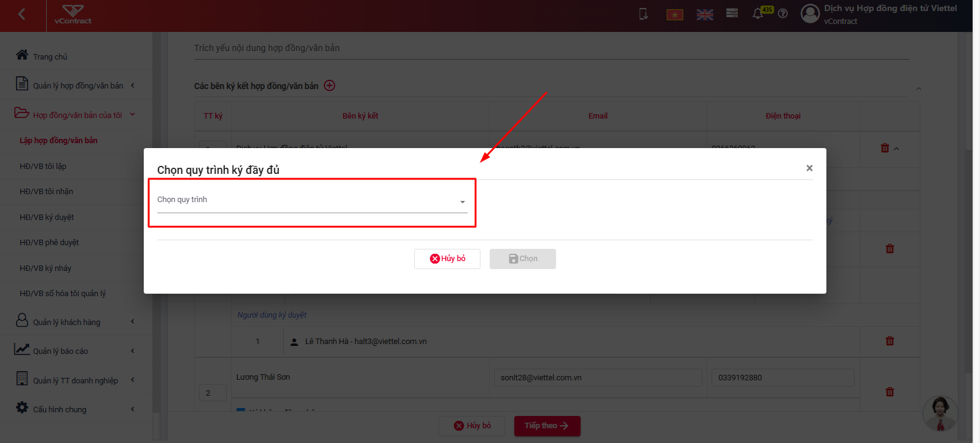Open the virtual assistant avatar chat
Screen dimensions: 980x443
pyautogui.click(x=940, y=414)
